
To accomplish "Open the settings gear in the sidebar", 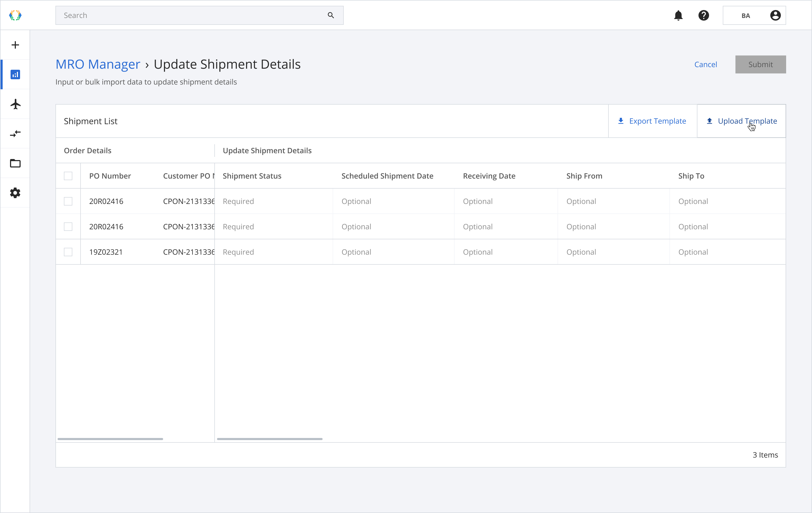I will [x=15, y=193].
